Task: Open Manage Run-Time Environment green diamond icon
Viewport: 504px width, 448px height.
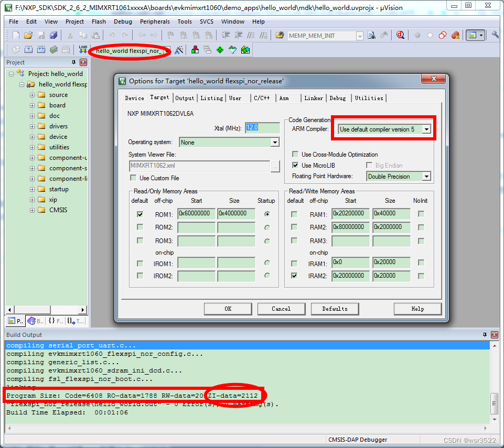Action: (220, 50)
